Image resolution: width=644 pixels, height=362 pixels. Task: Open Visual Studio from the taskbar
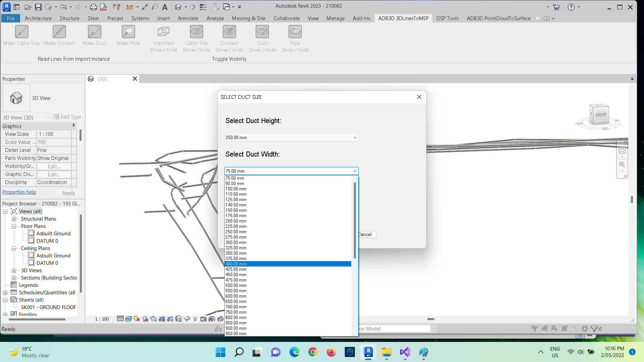pos(405,352)
